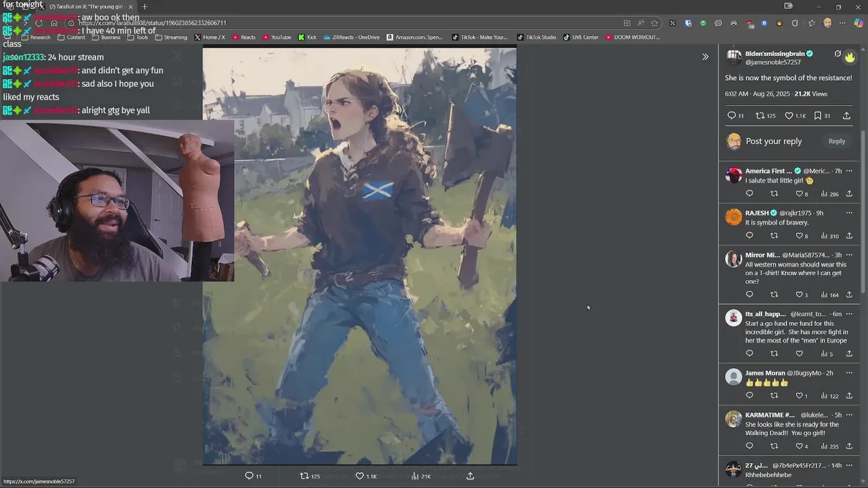The width and height of the screenshot is (868, 488).
Task: Open the LIVE Center bookmark
Action: pos(581,37)
